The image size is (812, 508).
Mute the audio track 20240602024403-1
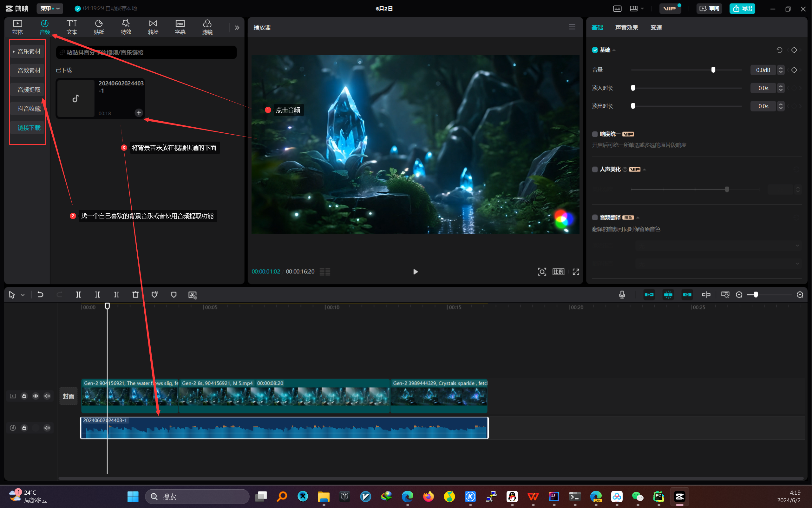47,428
